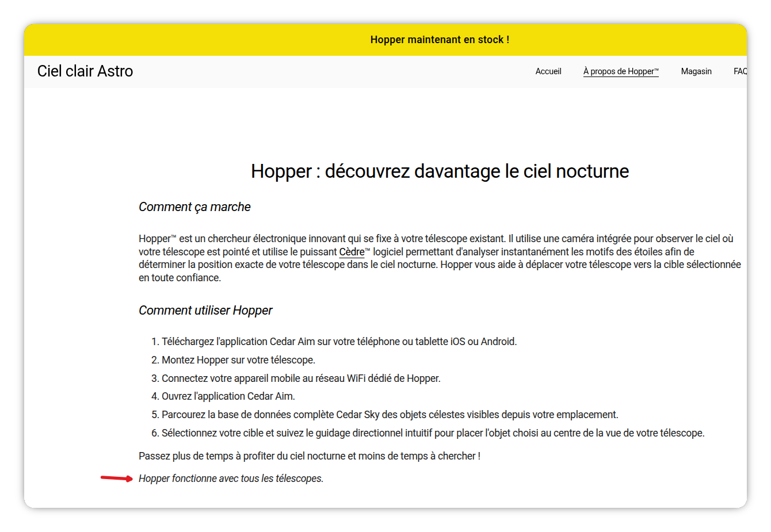Go to the Magasin page
Image resolution: width=771 pixels, height=532 pixels.
(x=696, y=71)
